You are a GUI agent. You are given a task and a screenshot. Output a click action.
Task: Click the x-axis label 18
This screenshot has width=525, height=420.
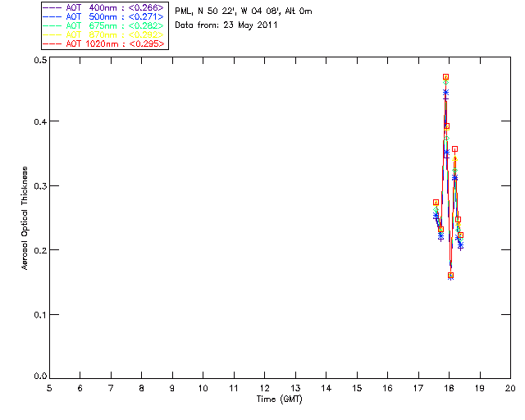tap(449, 388)
